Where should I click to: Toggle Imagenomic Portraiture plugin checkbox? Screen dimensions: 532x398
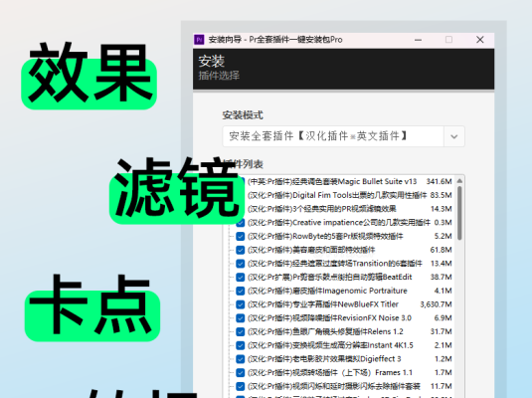tap(241, 291)
